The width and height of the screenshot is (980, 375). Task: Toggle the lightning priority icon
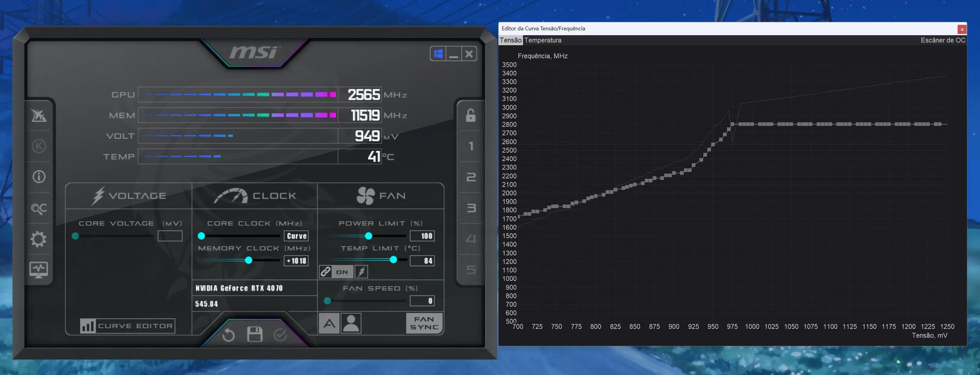[x=362, y=272]
